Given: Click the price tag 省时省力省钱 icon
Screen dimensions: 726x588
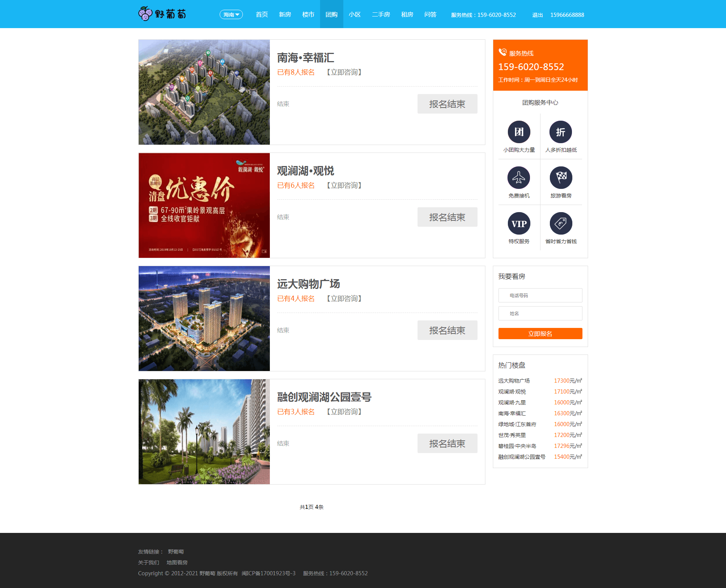Looking at the screenshot, I should [561, 223].
